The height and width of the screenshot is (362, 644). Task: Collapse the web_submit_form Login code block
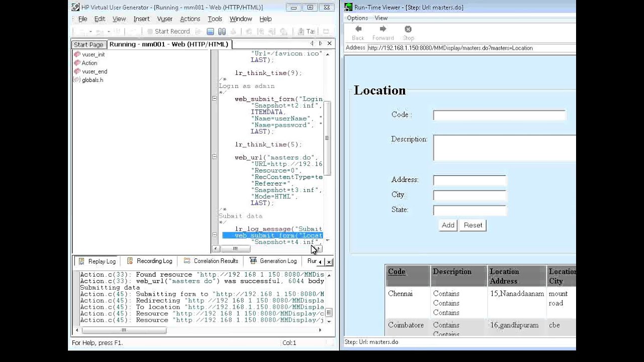tap(214, 99)
